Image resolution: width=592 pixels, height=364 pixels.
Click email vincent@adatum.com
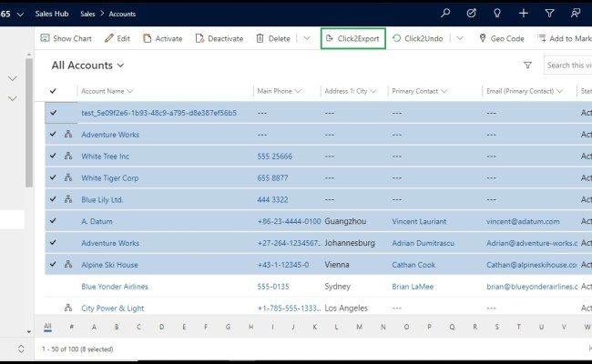coord(523,221)
